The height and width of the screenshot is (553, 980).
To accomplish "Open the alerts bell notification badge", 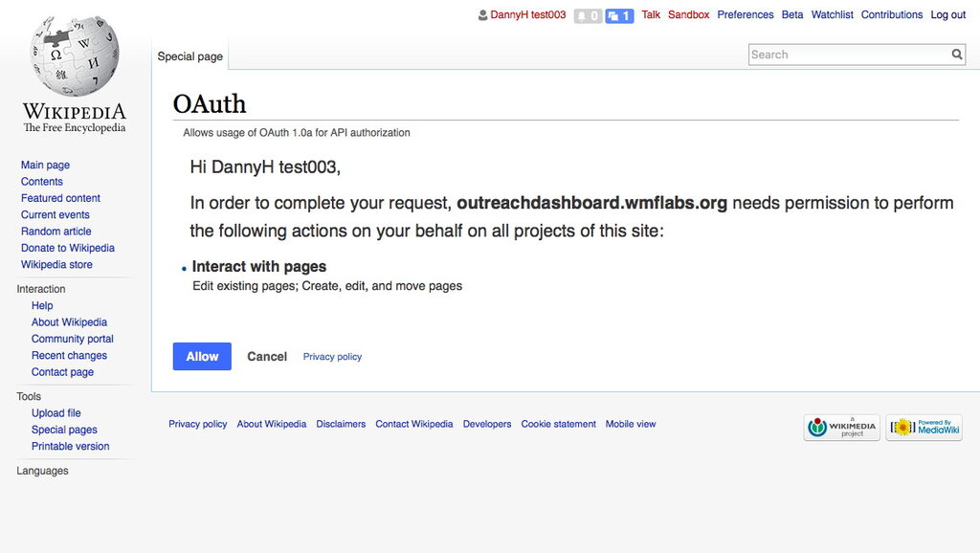I will pyautogui.click(x=588, y=15).
